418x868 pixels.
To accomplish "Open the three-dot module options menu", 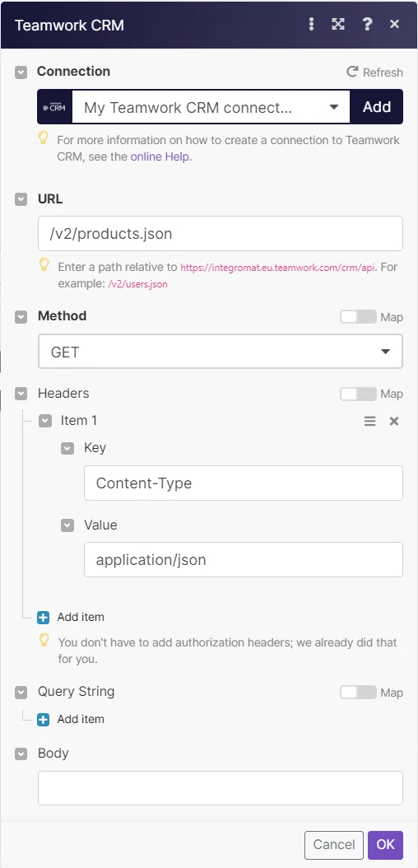I will [311, 24].
